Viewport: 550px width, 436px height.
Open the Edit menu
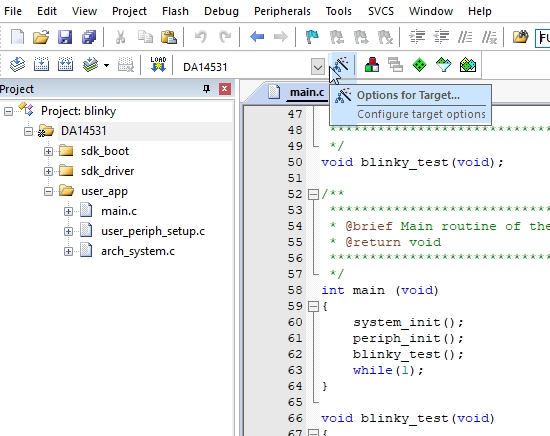click(x=47, y=11)
